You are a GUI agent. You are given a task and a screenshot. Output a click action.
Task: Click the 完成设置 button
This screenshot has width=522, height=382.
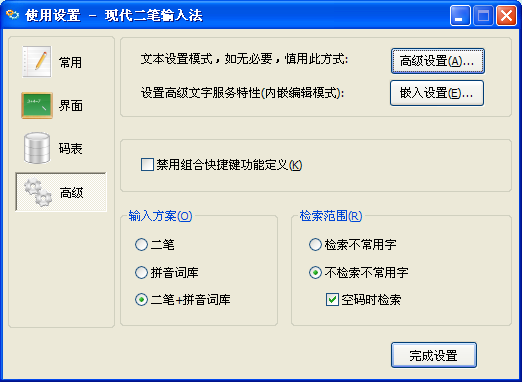click(434, 355)
